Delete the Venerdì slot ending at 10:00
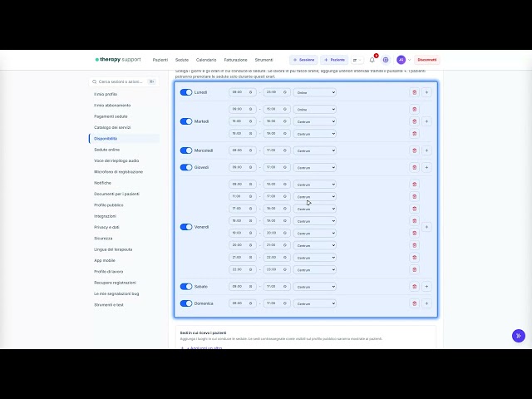 pos(414,185)
